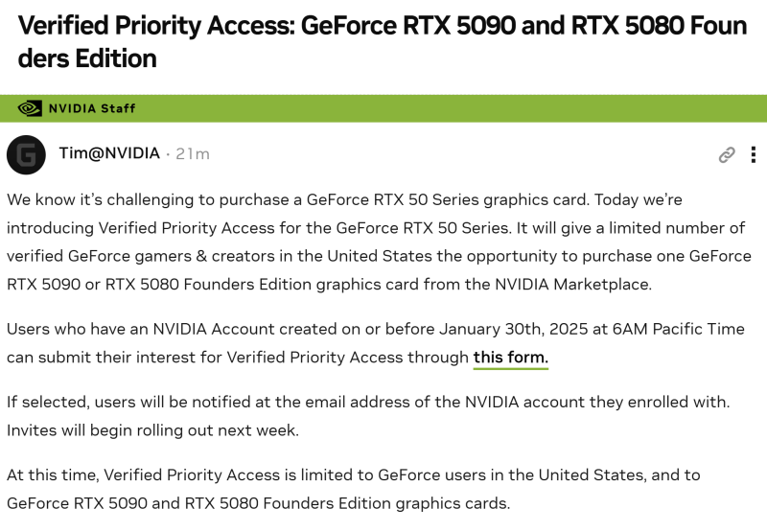
Task: Open the three-dot post options menu
Action: click(x=754, y=154)
